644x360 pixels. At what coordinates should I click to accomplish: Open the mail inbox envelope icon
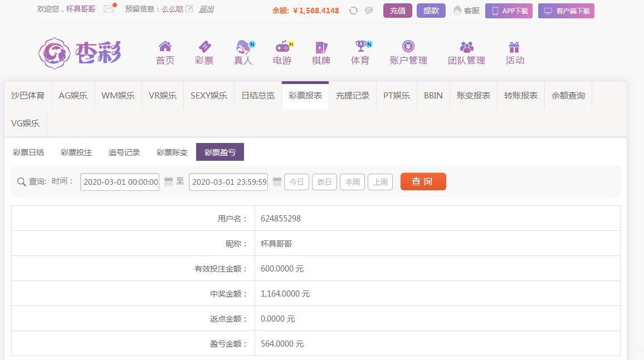coord(109,9)
